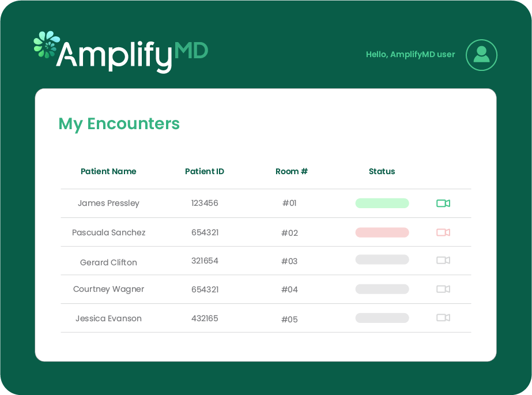532x395 pixels.
Task: Select the My Encounters heading
Action: [119, 124]
